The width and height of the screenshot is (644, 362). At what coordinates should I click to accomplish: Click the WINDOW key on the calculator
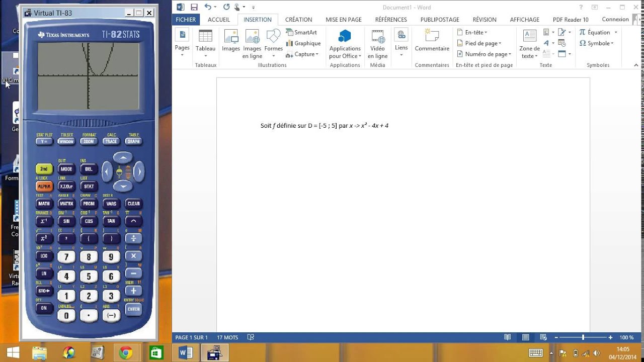(66, 142)
